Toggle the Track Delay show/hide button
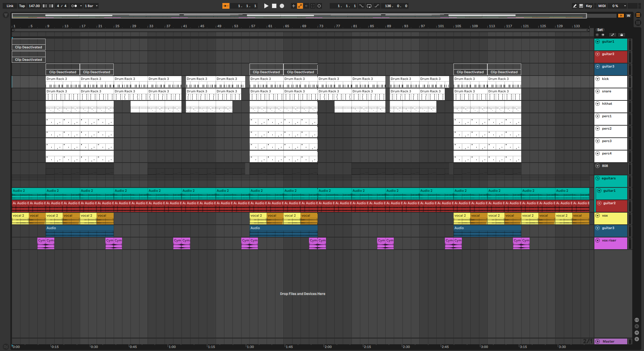Image resolution: width=644 pixels, height=351 pixels. 637,339
